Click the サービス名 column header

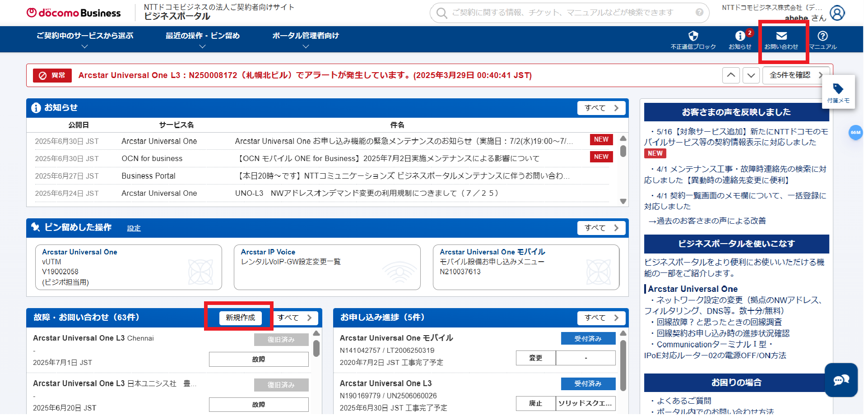(x=176, y=125)
